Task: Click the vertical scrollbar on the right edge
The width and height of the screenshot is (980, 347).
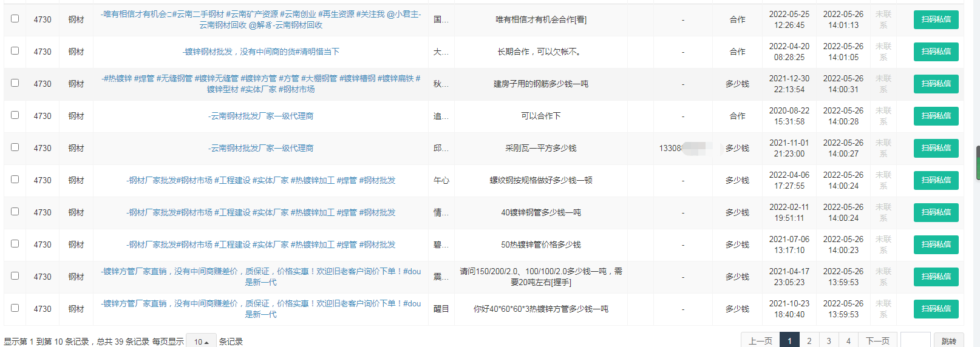Action: point(977,163)
